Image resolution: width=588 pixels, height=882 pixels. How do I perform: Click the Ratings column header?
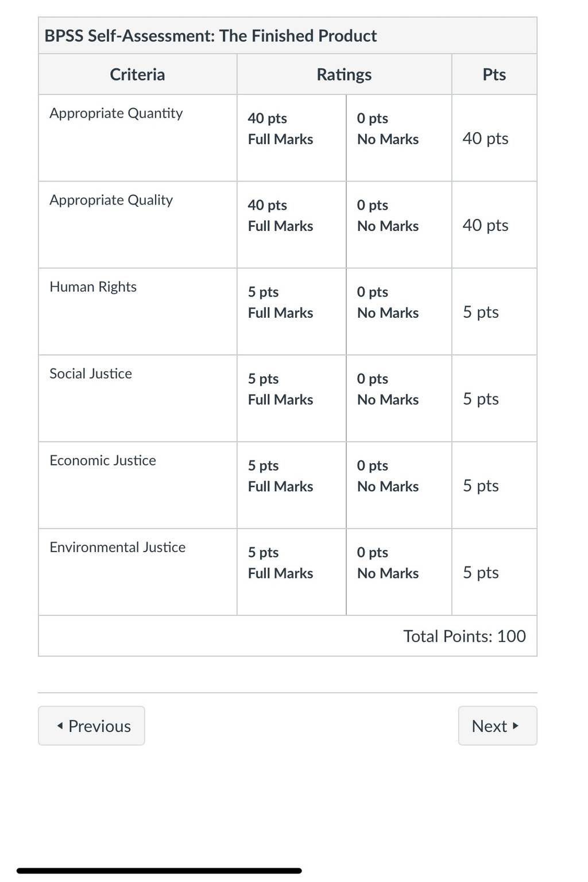[x=344, y=75]
